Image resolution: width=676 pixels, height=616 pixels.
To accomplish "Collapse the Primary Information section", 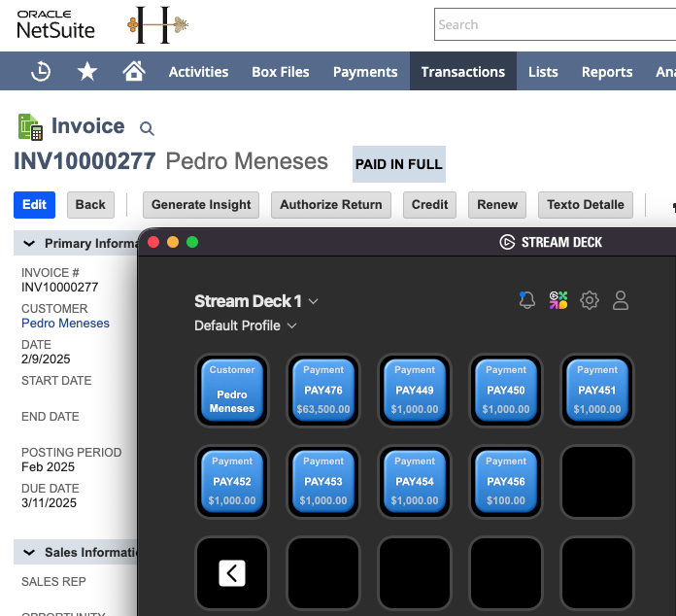I will tap(29, 243).
